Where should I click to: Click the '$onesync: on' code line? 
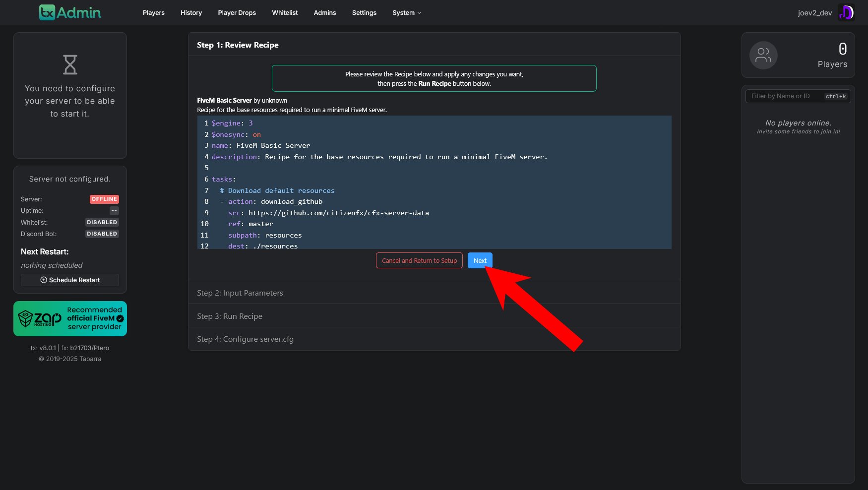tap(236, 134)
